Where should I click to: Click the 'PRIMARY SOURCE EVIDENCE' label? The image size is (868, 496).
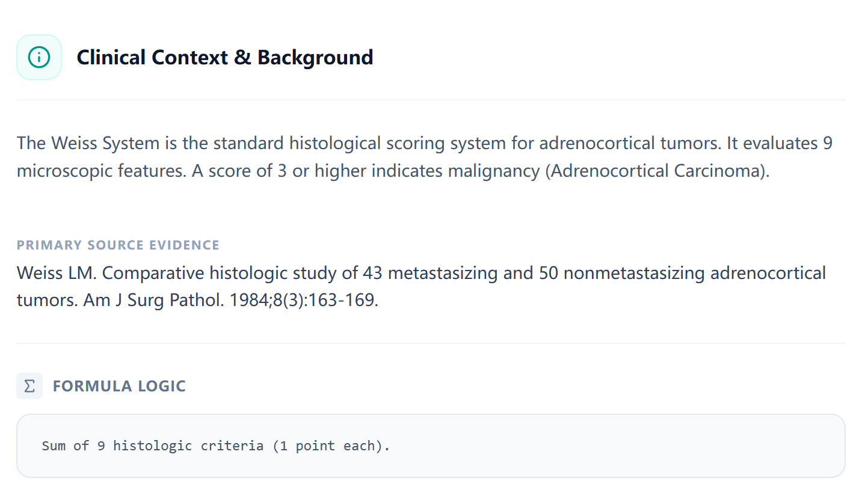tap(117, 245)
